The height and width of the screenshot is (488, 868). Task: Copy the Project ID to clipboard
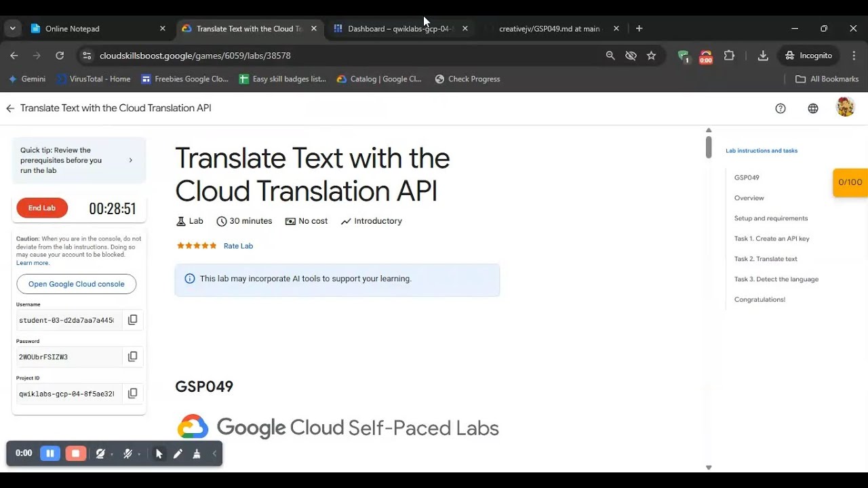coord(133,393)
